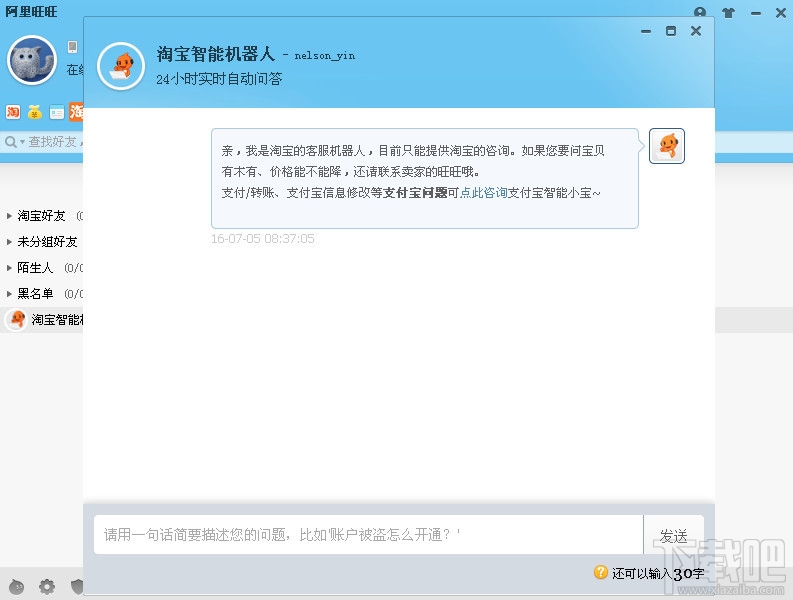Image resolution: width=793 pixels, height=600 pixels.
Task: Click the 发送 send button
Action: click(673, 535)
